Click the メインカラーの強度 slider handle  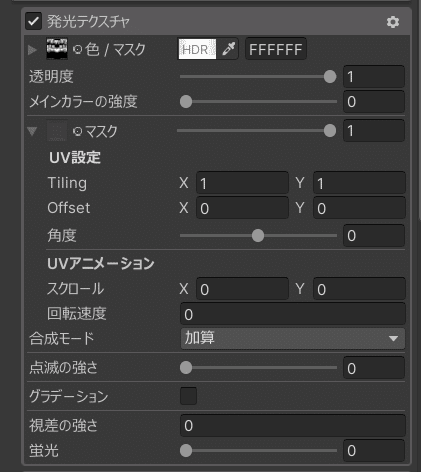(186, 102)
